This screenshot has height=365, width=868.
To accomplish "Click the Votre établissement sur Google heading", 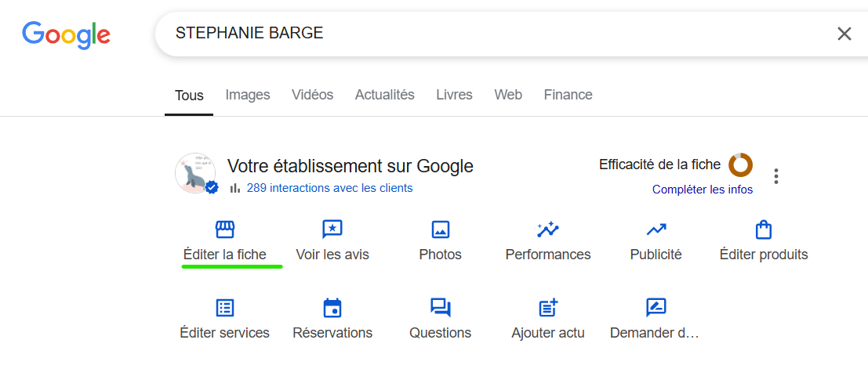I will (350, 166).
